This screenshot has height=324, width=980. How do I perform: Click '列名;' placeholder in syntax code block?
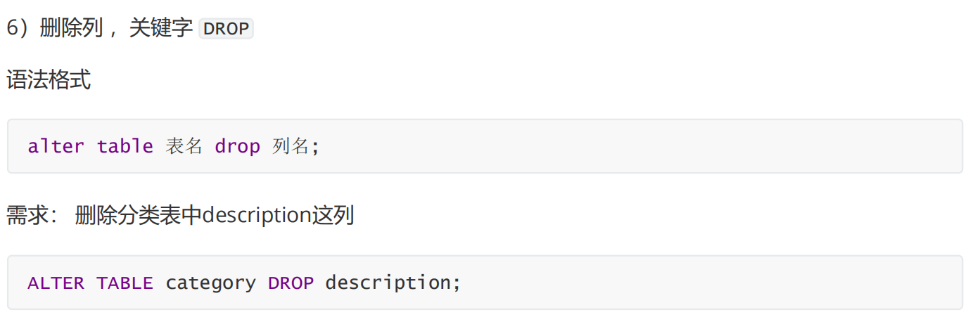295,146
